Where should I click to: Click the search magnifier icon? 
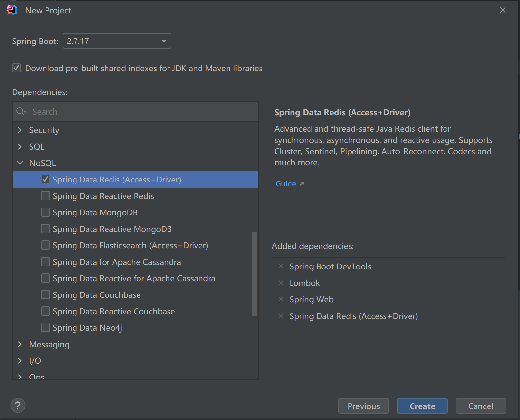(21, 111)
